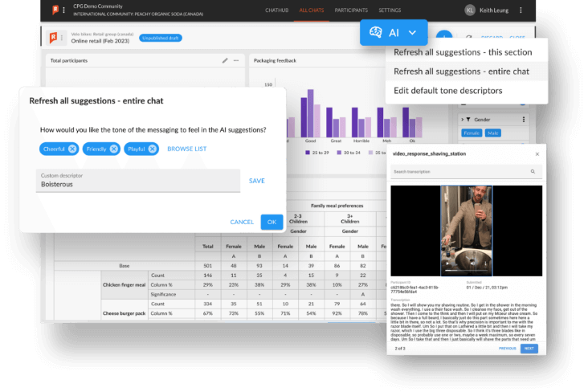Remove the Friendly tone chip
Viewport: 588px width, 392px height.
(114, 149)
